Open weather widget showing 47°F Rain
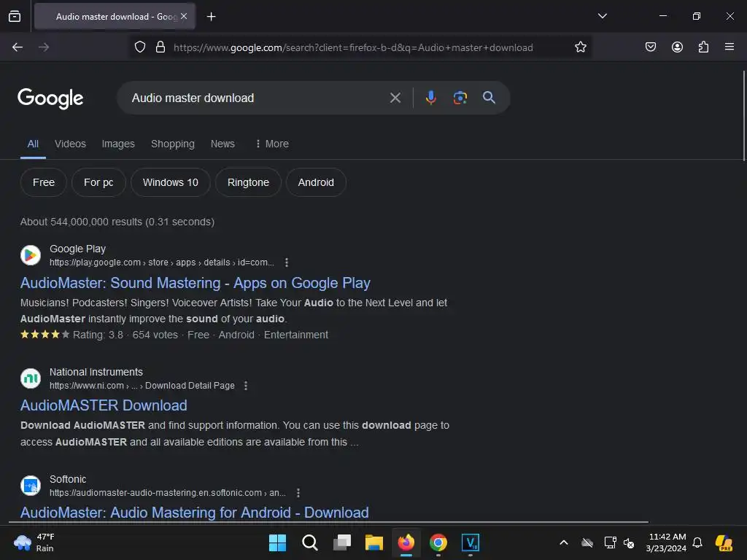This screenshot has width=747, height=560. pos(34,542)
